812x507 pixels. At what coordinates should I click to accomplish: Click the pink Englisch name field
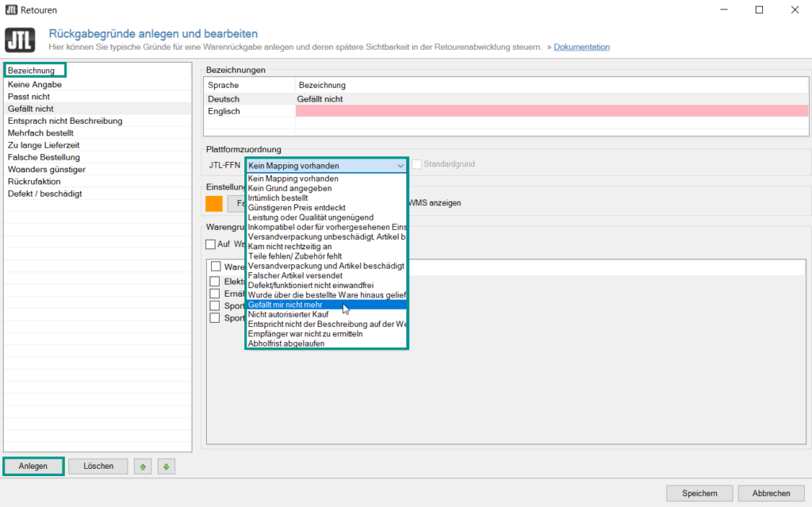point(551,112)
